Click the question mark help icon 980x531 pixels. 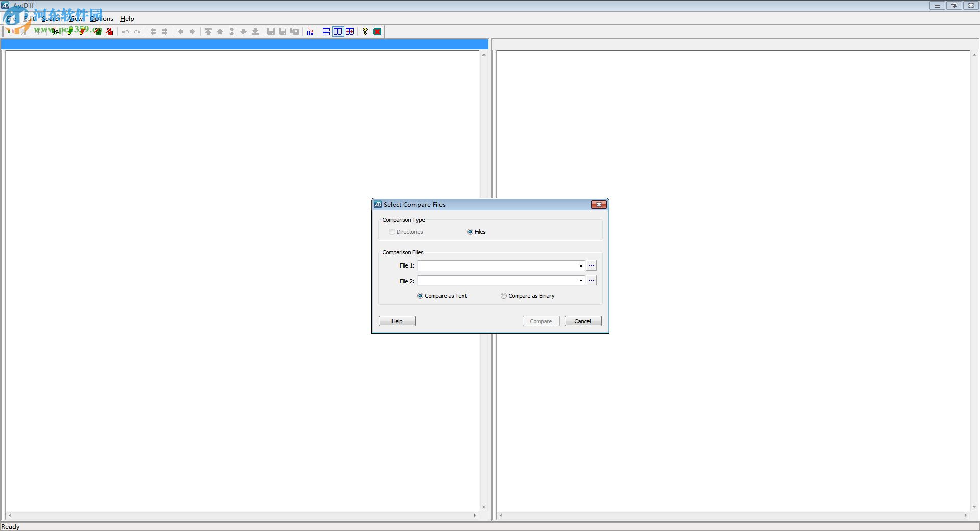coord(365,32)
